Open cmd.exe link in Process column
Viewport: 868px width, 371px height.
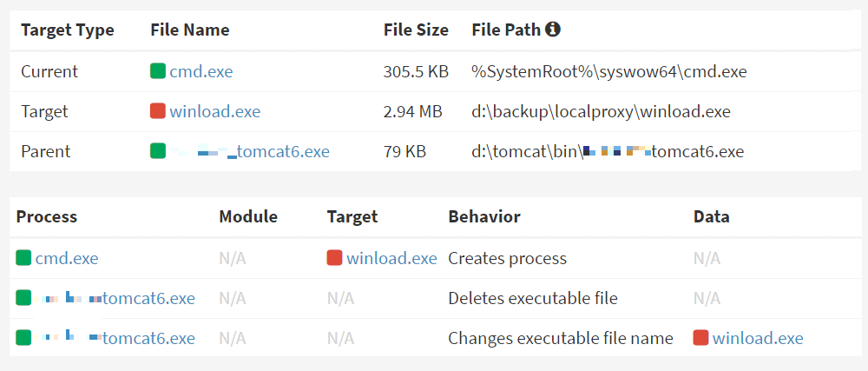(x=67, y=259)
